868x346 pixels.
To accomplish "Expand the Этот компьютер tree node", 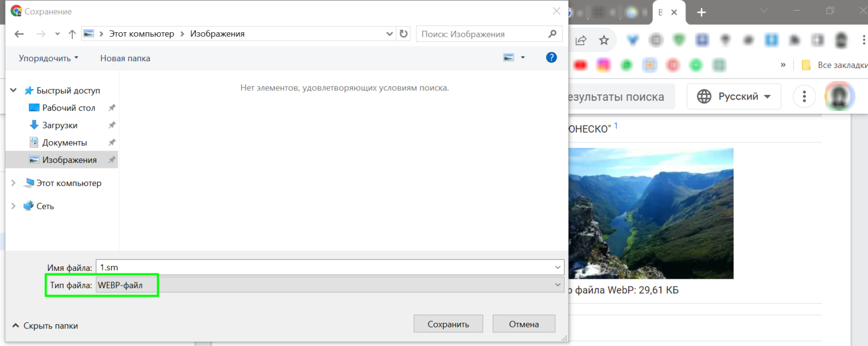I will coord(14,183).
